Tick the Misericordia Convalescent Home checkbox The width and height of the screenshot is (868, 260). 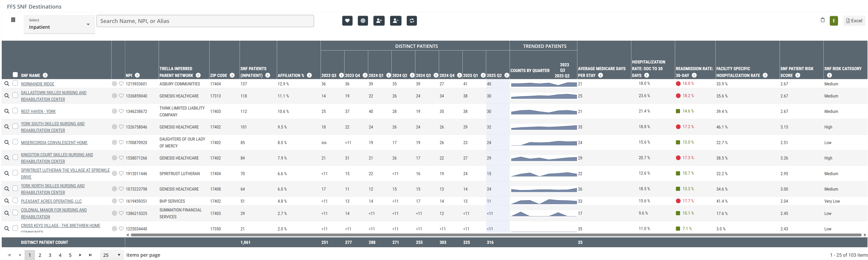(15, 142)
